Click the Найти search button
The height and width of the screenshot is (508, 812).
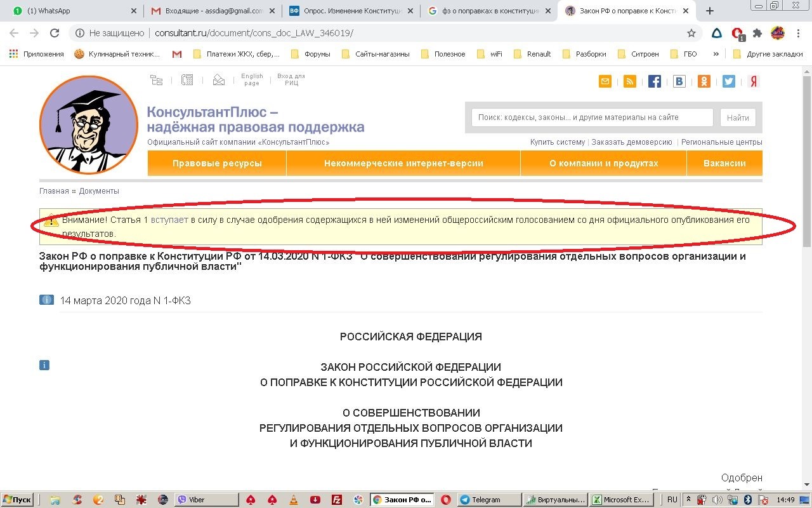click(737, 117)
